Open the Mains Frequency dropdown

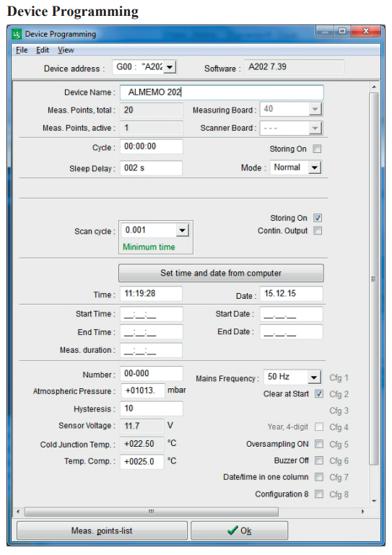tap(314, 377)
